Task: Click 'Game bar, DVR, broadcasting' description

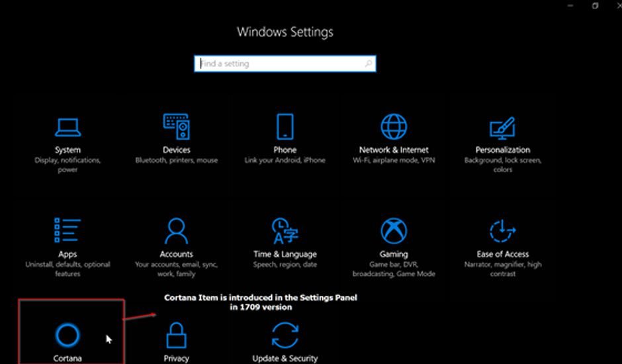Action: [x=394, y=269]
